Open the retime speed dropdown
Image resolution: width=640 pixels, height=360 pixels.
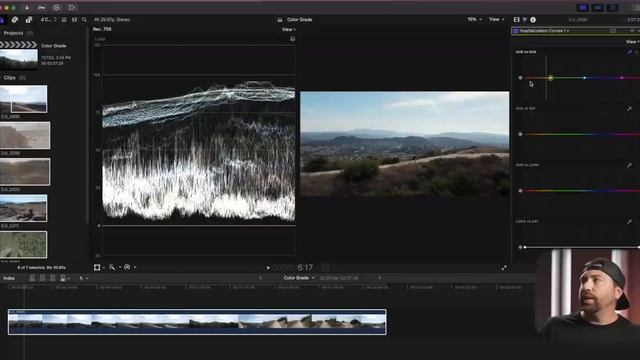pyautogui.click(x=130, y=267)
